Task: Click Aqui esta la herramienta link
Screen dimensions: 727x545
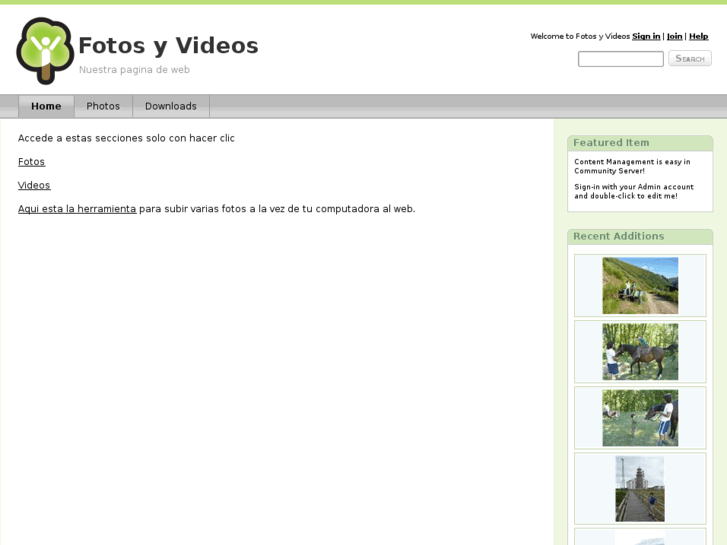Action: [x=77, y=209]
